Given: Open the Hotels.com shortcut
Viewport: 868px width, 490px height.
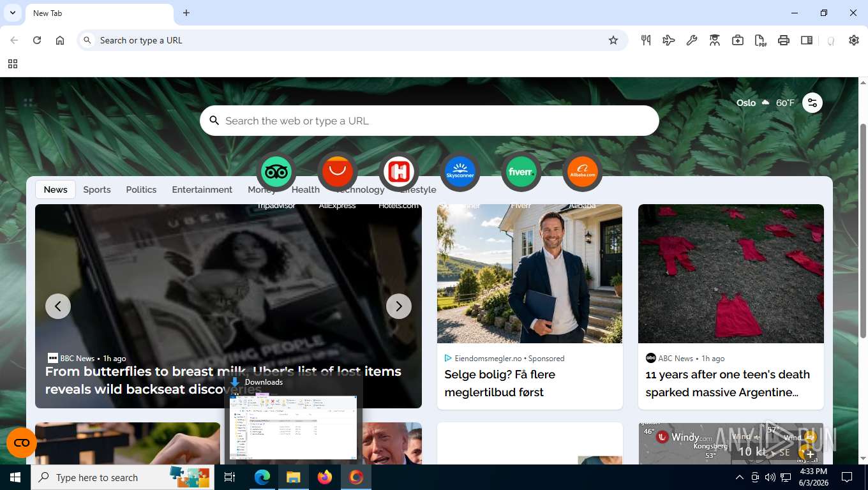Looking at the screenshot, I should pyautogui.click(x=399, y=172).
